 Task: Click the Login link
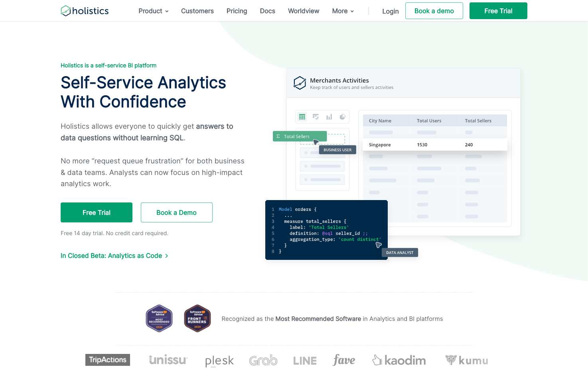(391, 11)
